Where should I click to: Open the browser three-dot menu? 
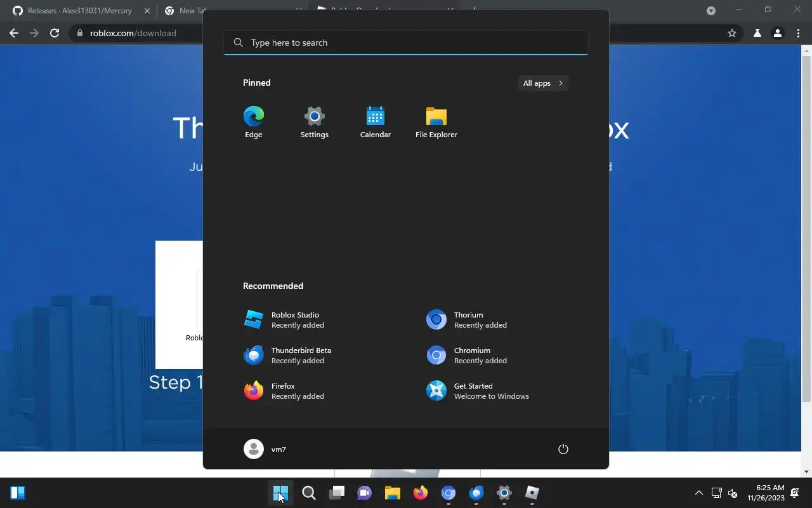pyautogui.click(x=797, y=33)
